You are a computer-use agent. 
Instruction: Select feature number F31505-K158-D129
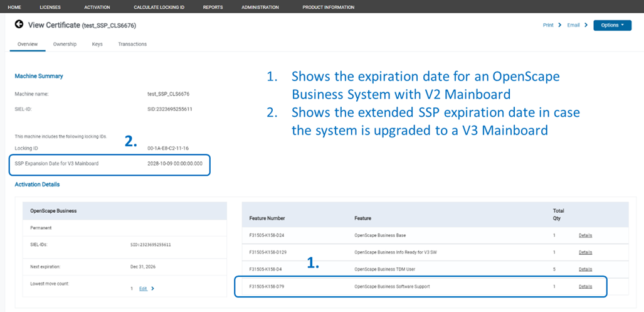point(267,252)
